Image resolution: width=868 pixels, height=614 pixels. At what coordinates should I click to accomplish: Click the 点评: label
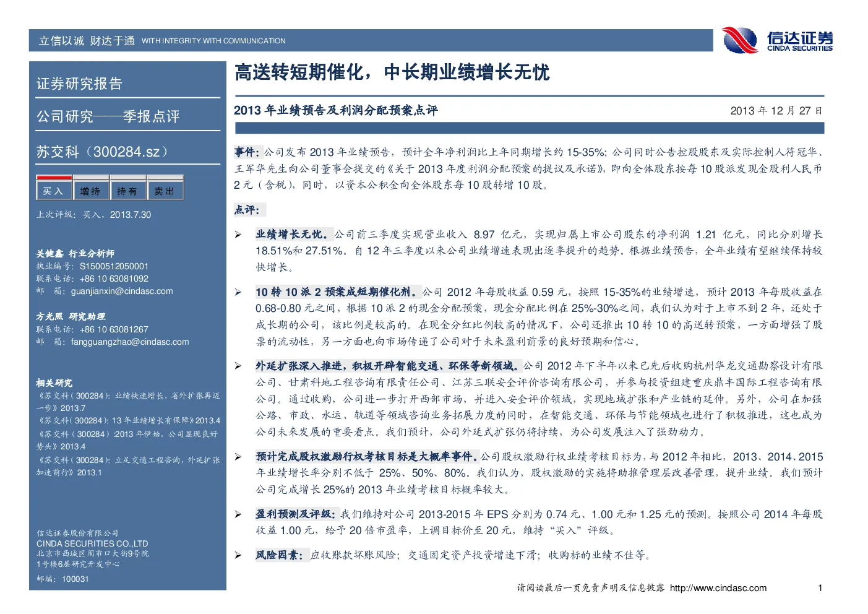point(249,210)
